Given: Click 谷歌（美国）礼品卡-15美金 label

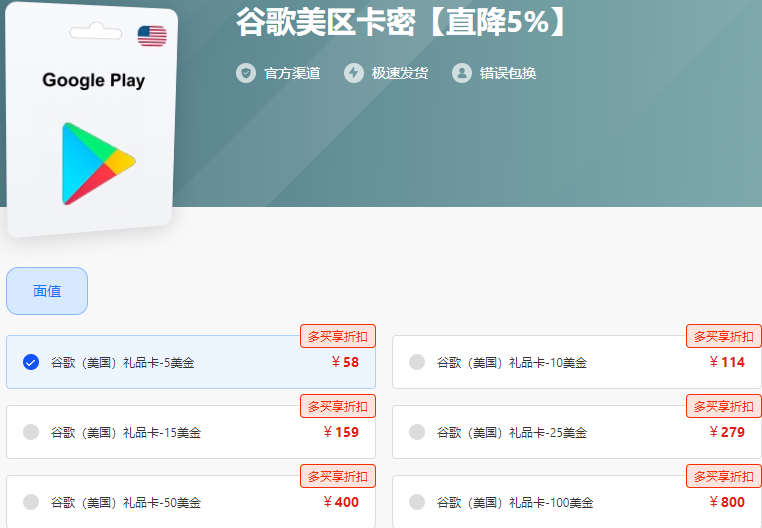Looking at the screenshot, I should pyautogui.click(x=126, y=433).
